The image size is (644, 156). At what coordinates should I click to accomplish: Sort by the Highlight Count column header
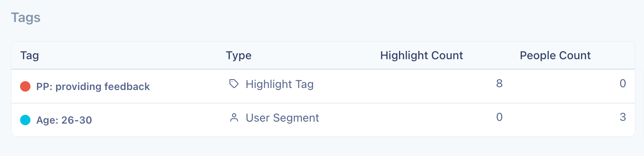421,55
